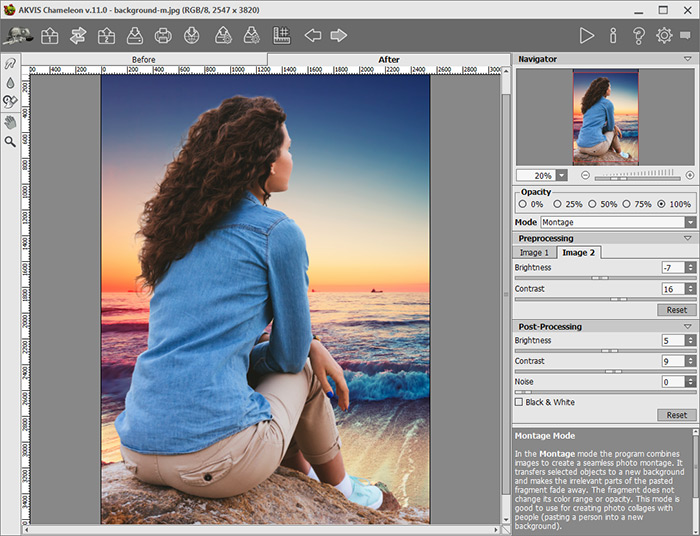The height and width of the screenshot is (536, 700).
Task: Click the navigator zoom out minus icon
Action: tap(585, 175)
